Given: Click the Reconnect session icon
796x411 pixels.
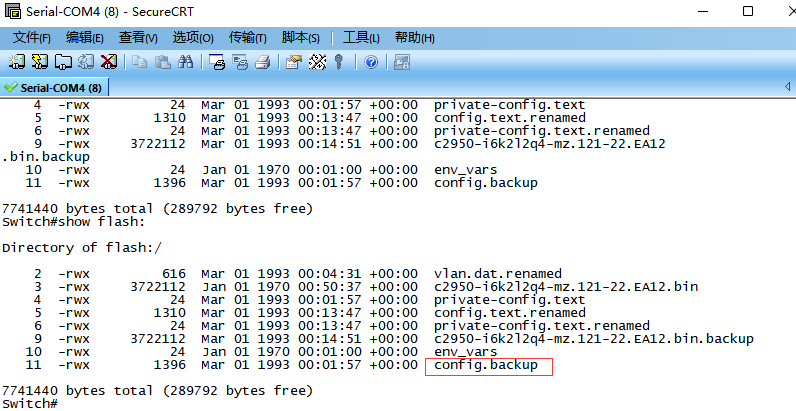Looking at the screenshot, I should (86, 62).
